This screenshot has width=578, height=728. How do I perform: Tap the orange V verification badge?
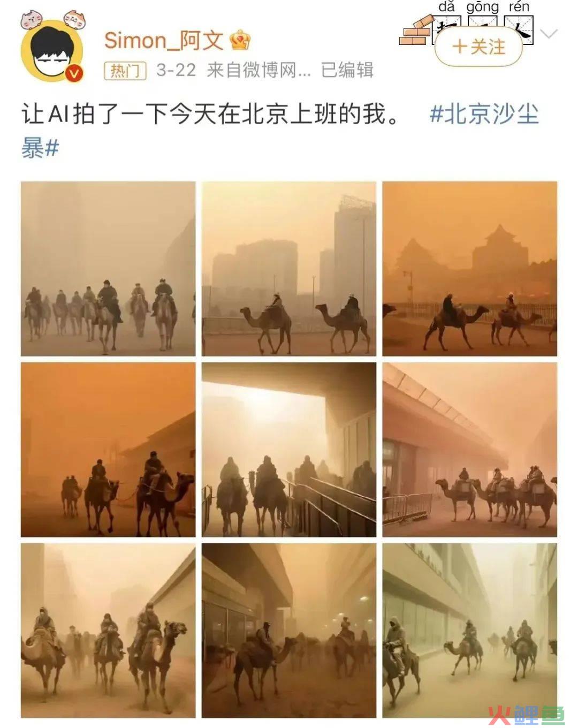point(73,73)
